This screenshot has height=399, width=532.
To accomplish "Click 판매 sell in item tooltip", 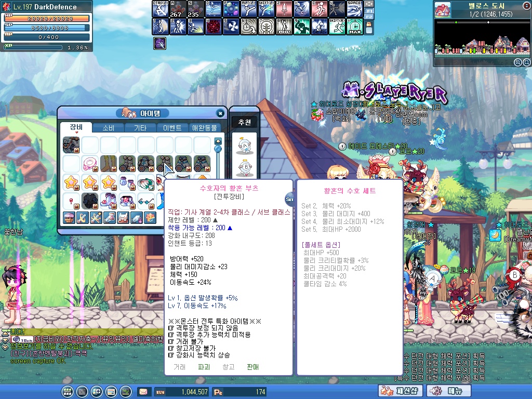I will point(253,367).
